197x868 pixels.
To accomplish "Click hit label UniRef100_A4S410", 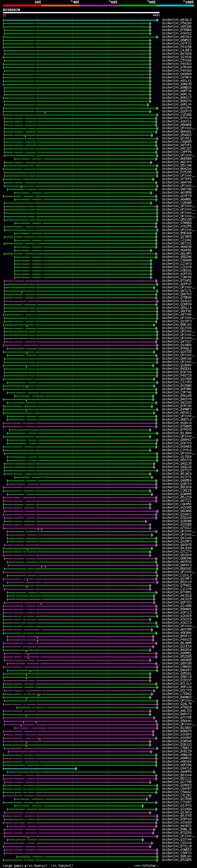I will (x=176, y=37).
